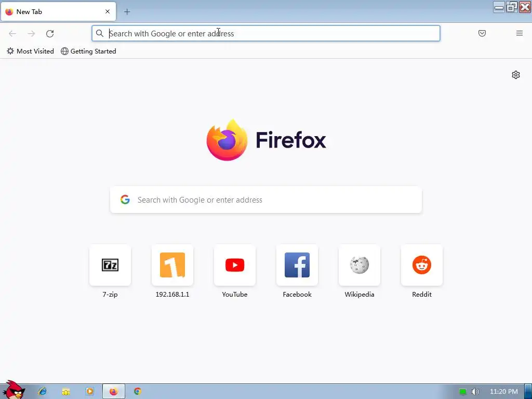Click the Google G logo in search box
Screen dimensions: 532x399
(125, 199)
